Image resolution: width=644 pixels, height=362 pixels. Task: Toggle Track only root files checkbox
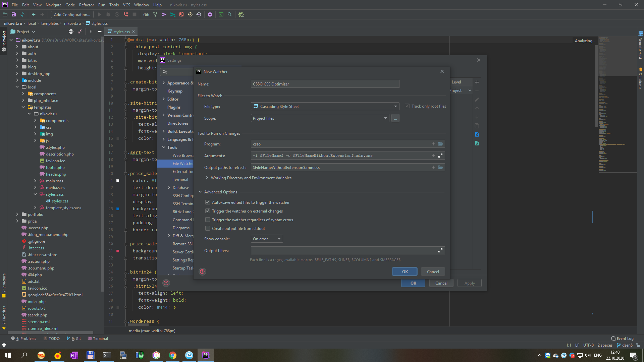[x=407, y=106]
